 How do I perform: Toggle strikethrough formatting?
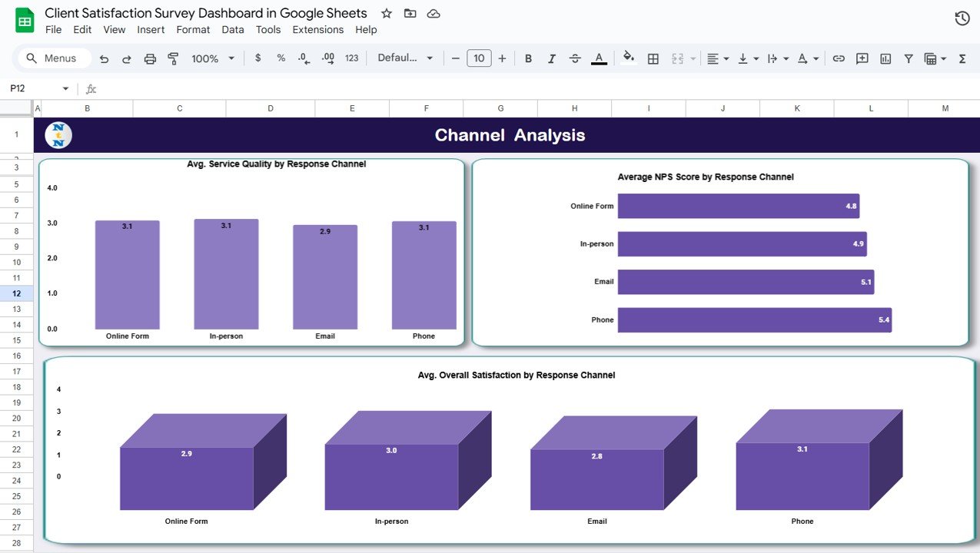pyautogui.click(x=575, y=58)
